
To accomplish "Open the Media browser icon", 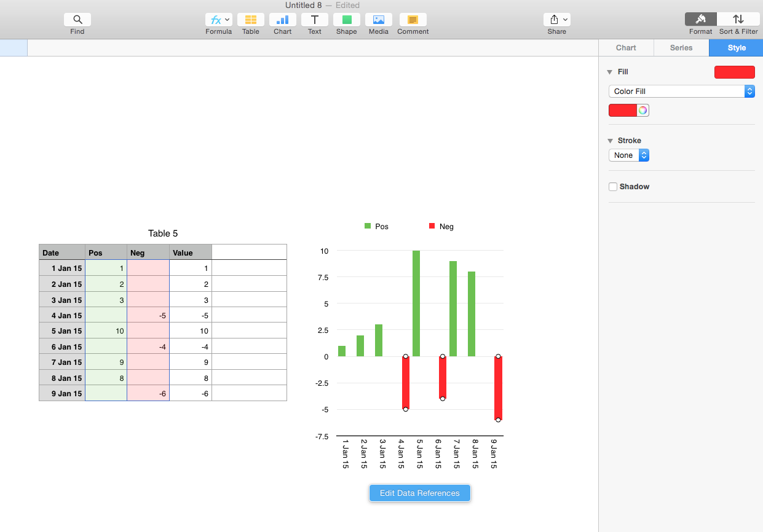I will click(379, 20).
